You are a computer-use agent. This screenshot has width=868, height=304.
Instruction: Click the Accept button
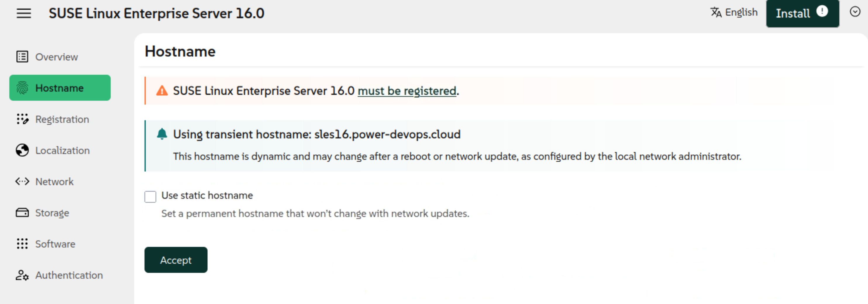(176, 260)
